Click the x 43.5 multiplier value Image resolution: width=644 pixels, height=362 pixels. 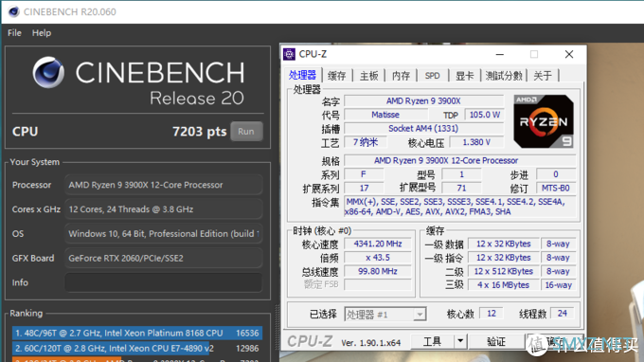(x=378, y=258)
